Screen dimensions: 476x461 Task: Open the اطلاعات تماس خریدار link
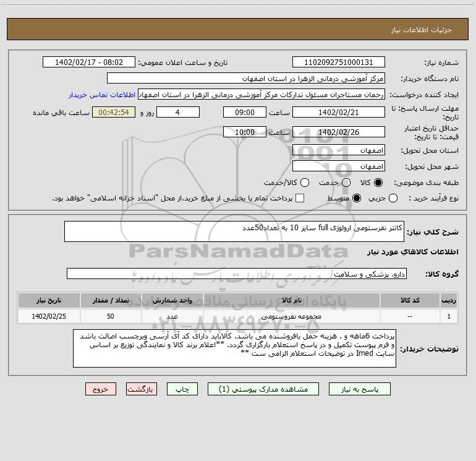tap(102, 95)
